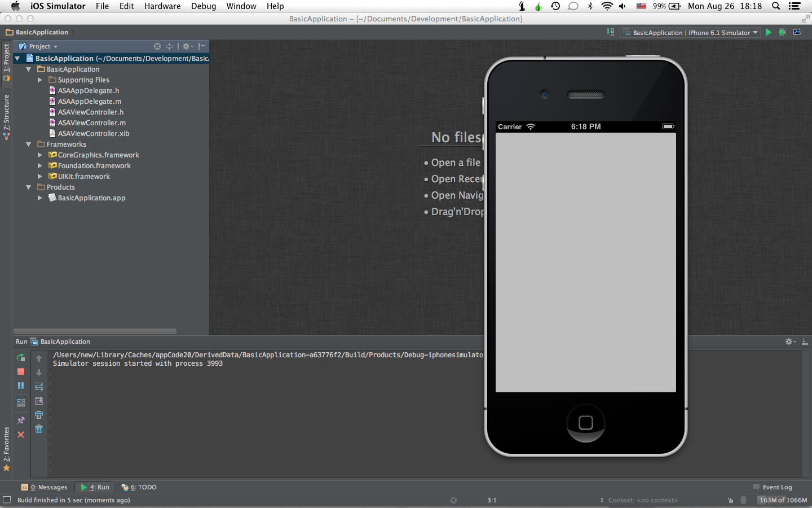Click the Wi-Fi icon in the macOS menu bar

click(x=607, y=6)
